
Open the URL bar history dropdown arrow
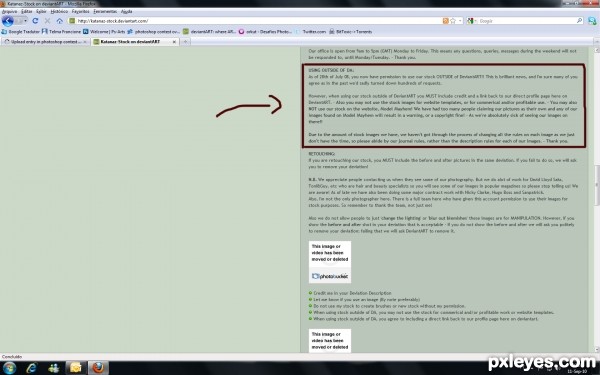point(460,21)
